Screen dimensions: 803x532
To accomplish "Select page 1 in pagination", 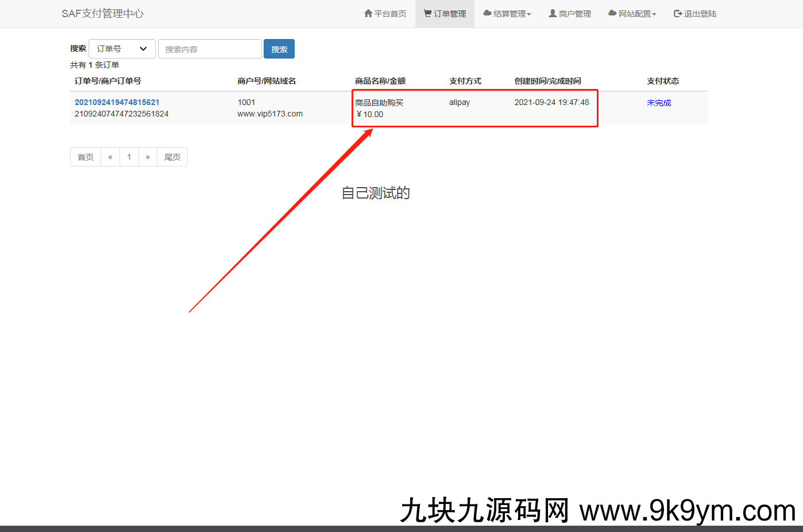I will (x=129, y=157).
